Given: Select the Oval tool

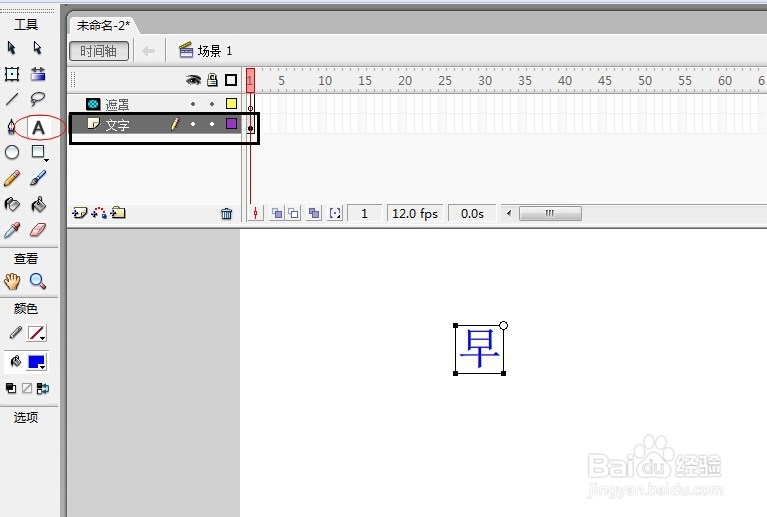Looking at the screenshot, I should pos(12,153).
